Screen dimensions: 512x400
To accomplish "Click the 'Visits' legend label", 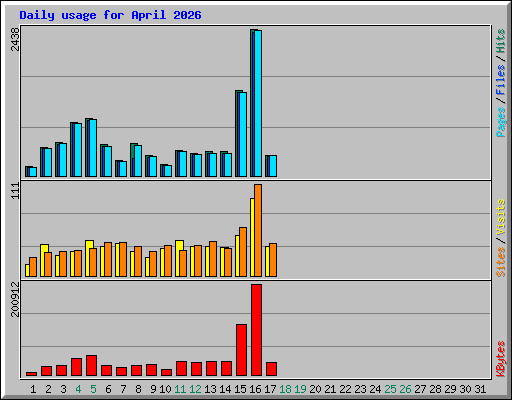I will tap(501, 218).
